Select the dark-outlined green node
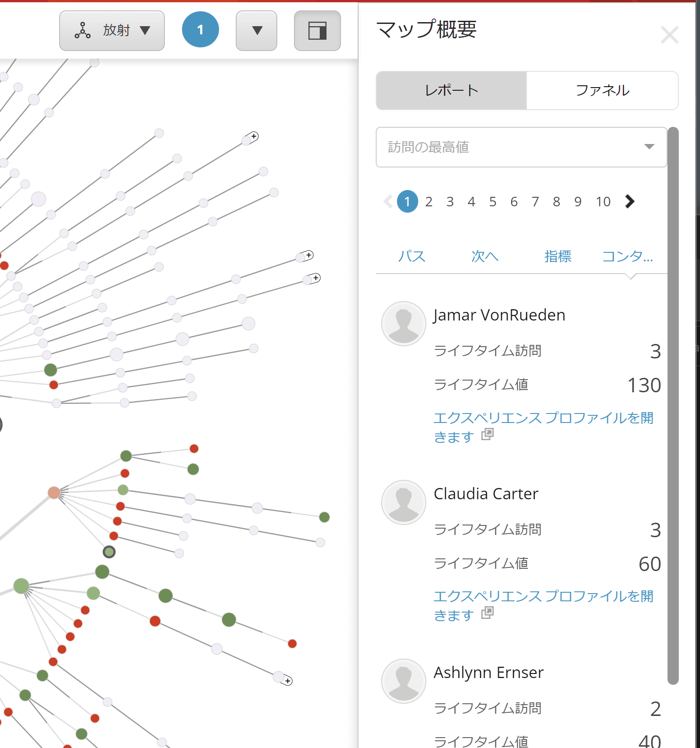The width and height of the screenshot is (700, 748). (x=109, y=552)
